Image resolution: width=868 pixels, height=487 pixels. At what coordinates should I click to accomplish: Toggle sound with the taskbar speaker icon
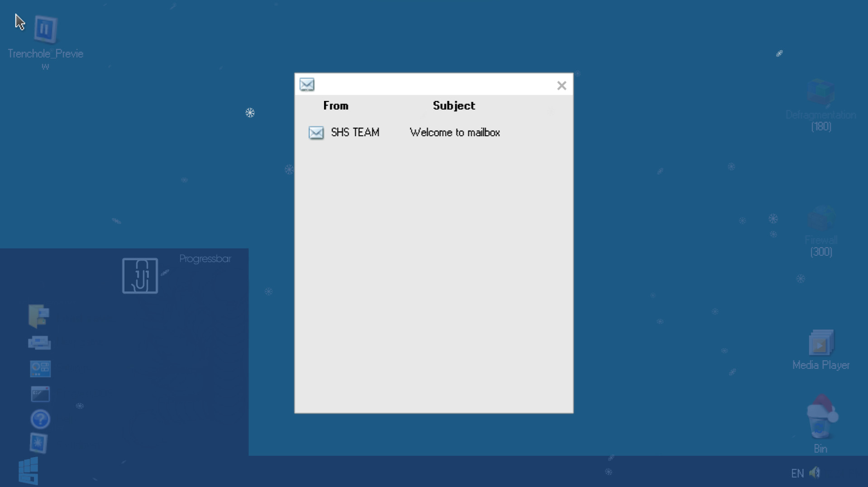(815, 473)
